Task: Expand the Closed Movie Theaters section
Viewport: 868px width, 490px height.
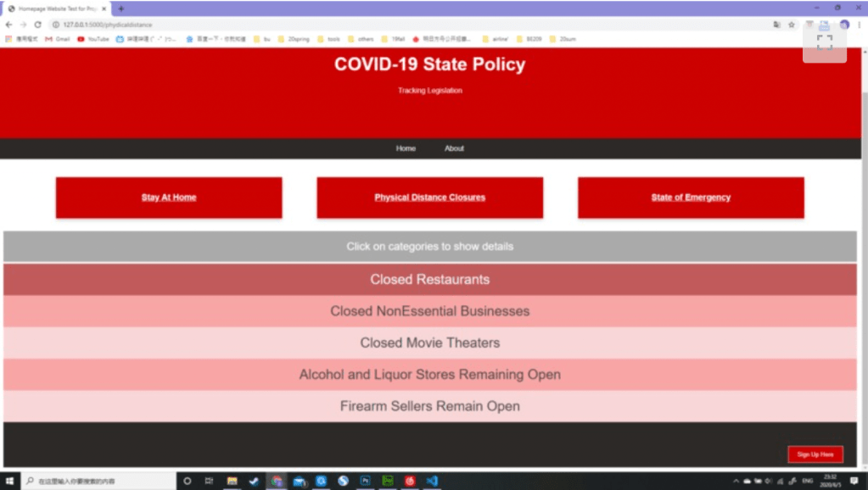Action: (429, 343)
